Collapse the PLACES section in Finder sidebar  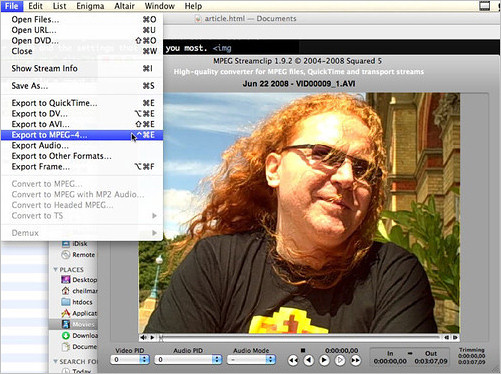tap(55, 269)
